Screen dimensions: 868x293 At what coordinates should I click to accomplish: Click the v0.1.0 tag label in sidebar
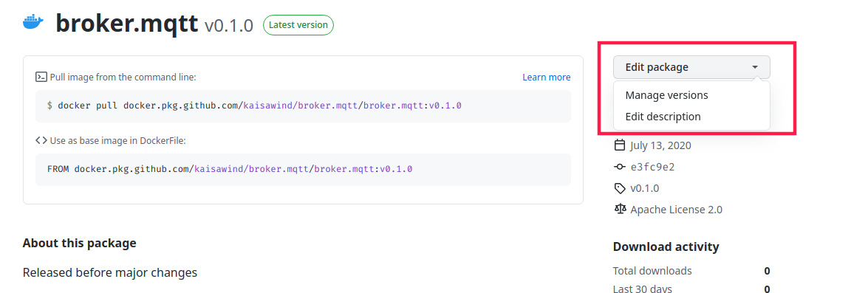pos(644,188)
